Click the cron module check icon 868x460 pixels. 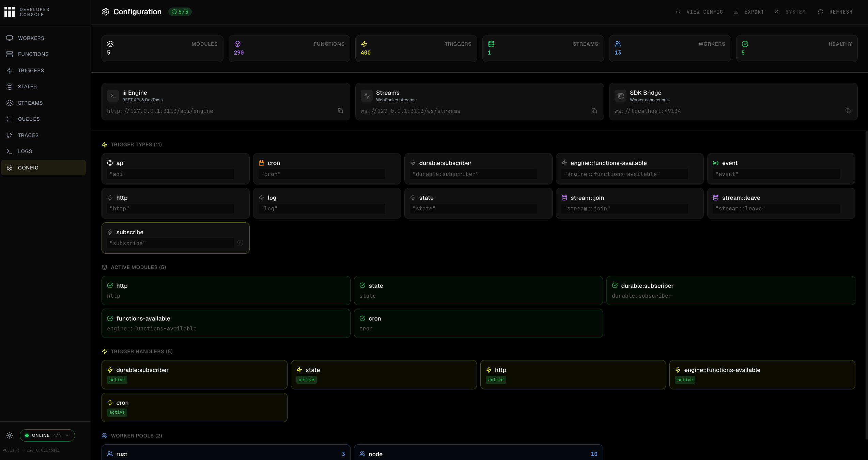tap(362, 318)
